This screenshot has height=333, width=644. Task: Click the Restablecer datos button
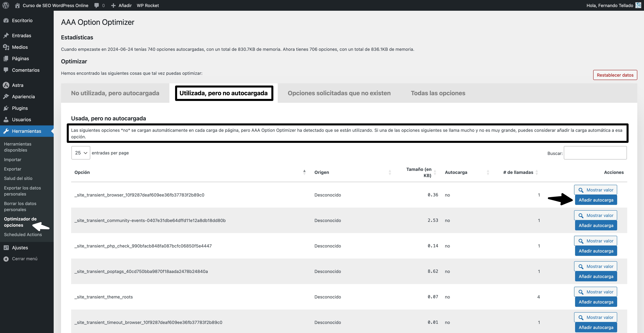[x=615, y=75]
